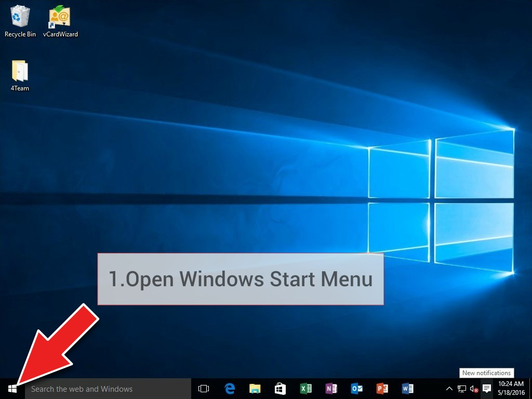The image size is (532, 399).
Task: Launch Microsoft Edge from the taskbar
Action: click(230, 389)
